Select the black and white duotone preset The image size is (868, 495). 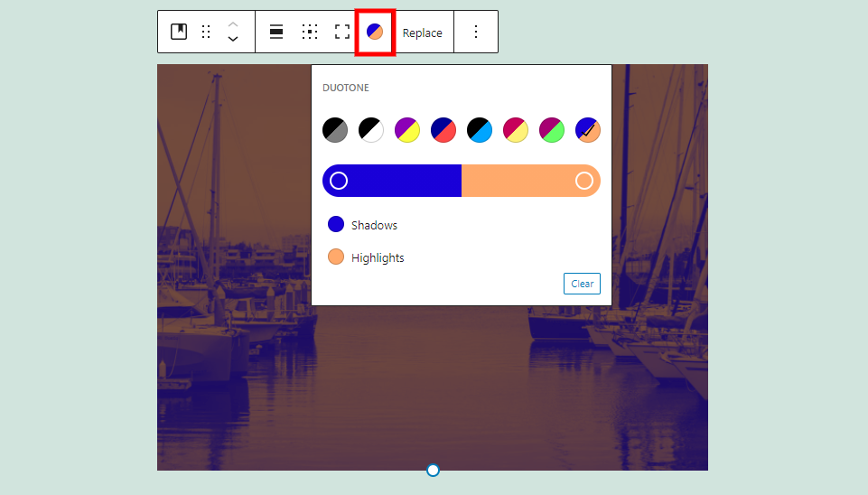pos(371,130)
